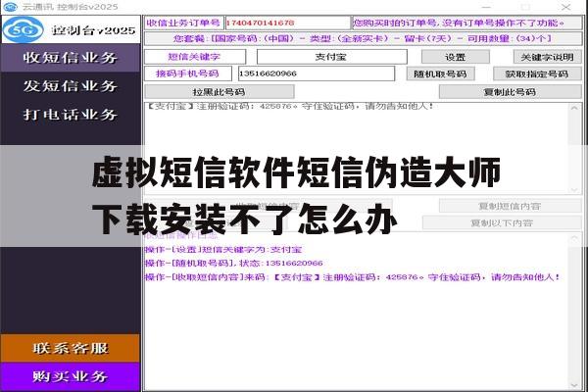Click 复制短信内容 button
Image resolution: width=588 pixels, height=392 pixels.
[510, 206]
